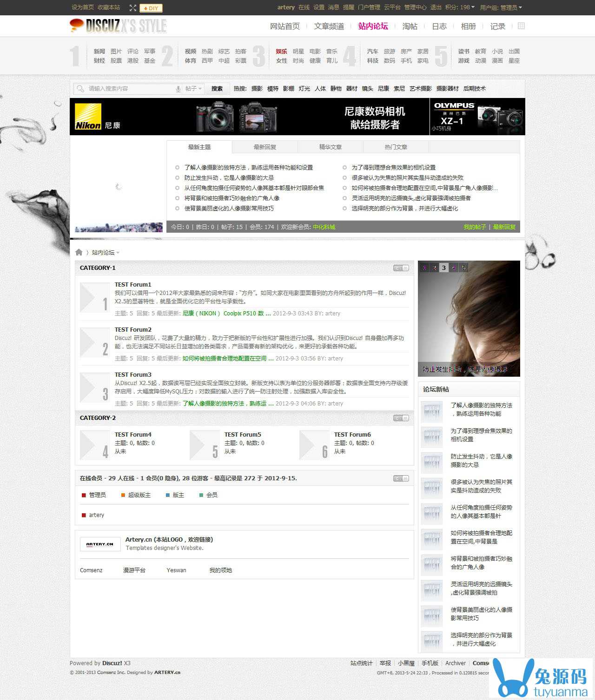Click the microphone voice search icon
The width and height of the screenshot is (595, 700).
pyautogui.click(x=178, y=89)
